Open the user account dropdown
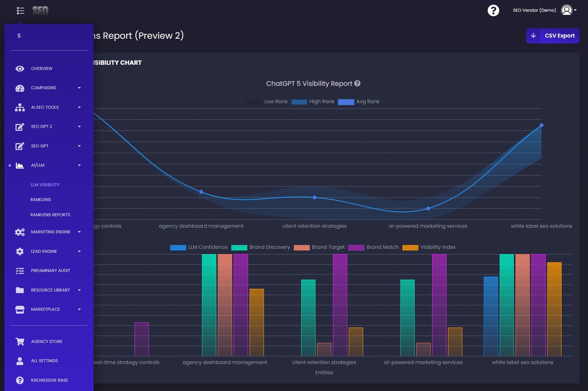Viewport: 588px width, 391px height. pos(569,10)
